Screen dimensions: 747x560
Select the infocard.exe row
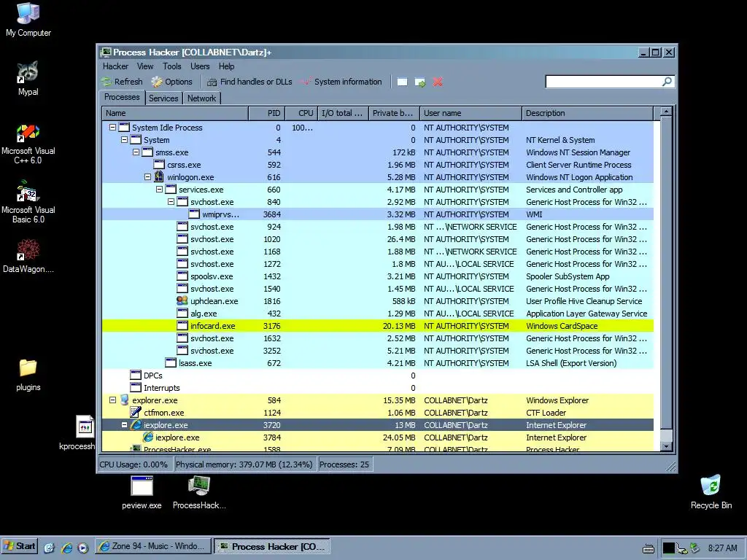[x=378, y=326]
